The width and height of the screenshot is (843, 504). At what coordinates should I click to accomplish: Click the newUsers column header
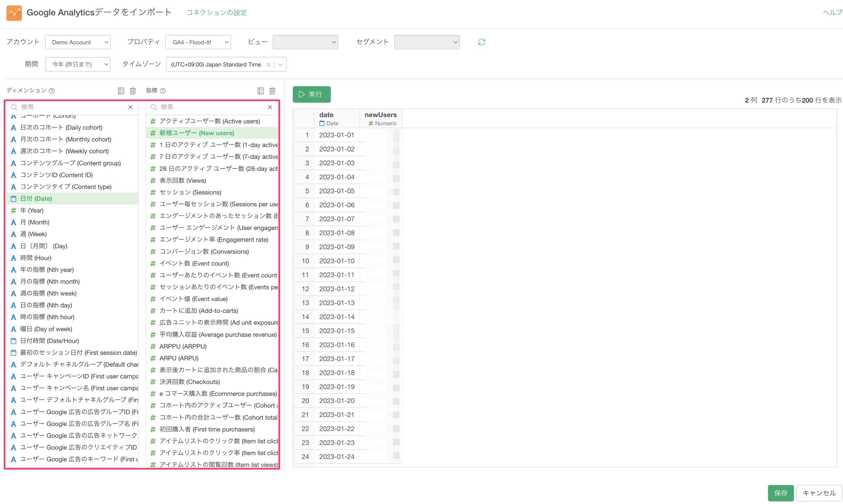click(381, 119)
